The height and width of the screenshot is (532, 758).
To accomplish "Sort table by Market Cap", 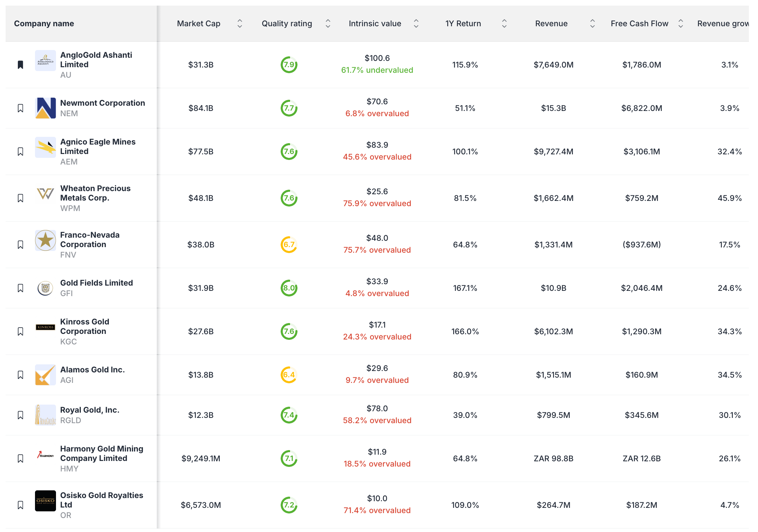I will (x=240, y=23).
